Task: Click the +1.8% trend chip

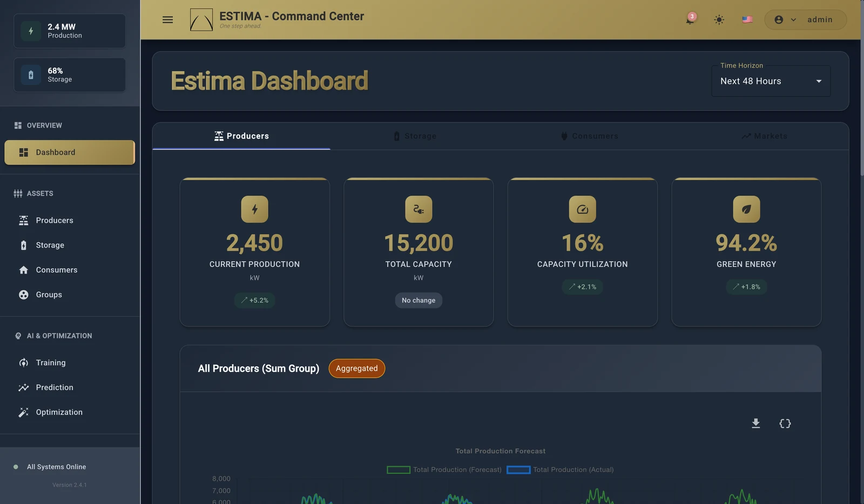Action: click(x=746, y=287)
